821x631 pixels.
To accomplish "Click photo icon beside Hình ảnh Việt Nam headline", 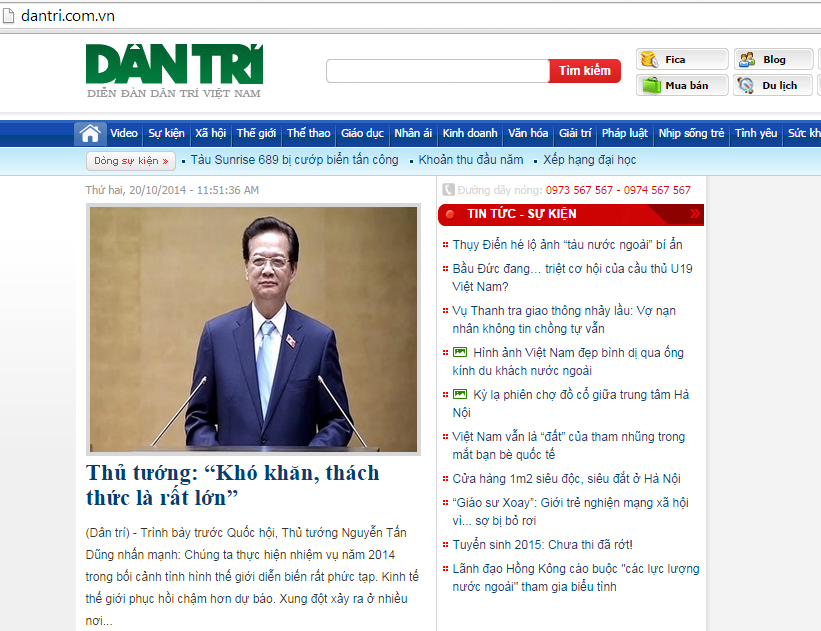I will pos(460,352).
